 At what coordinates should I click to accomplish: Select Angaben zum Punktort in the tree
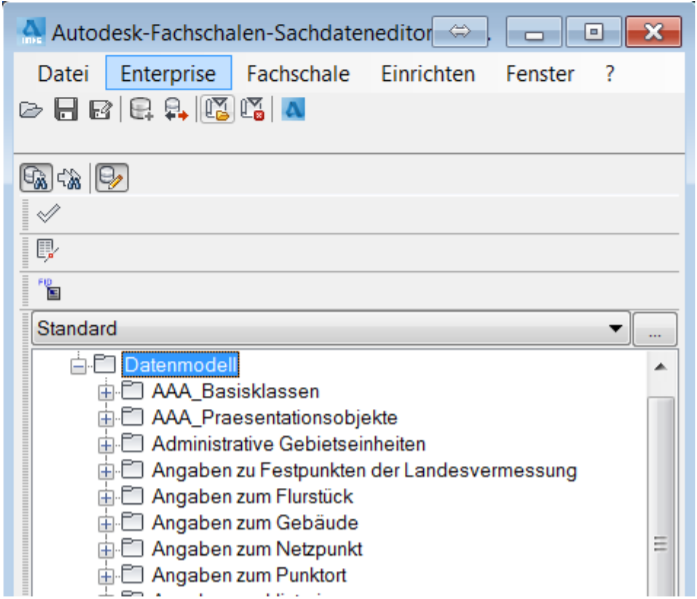click(x=249, y=575)
